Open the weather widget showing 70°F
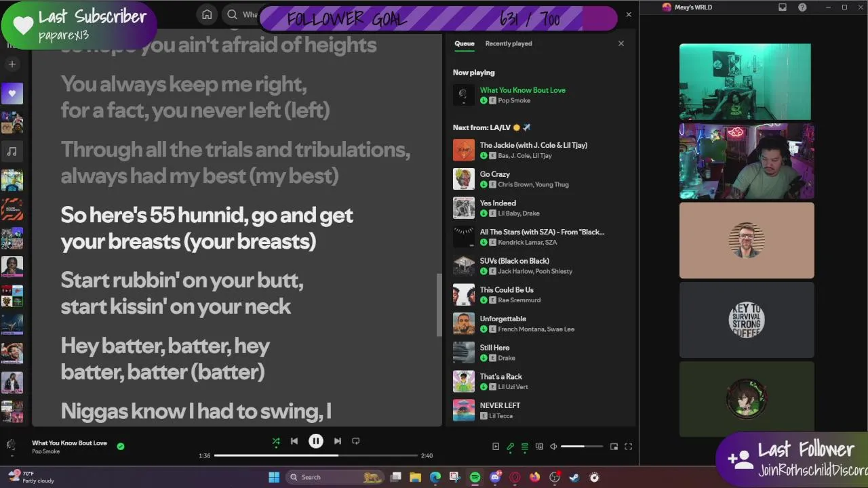Screen dimensions: 868x488 pyautogui.click(x=31, y=477)
